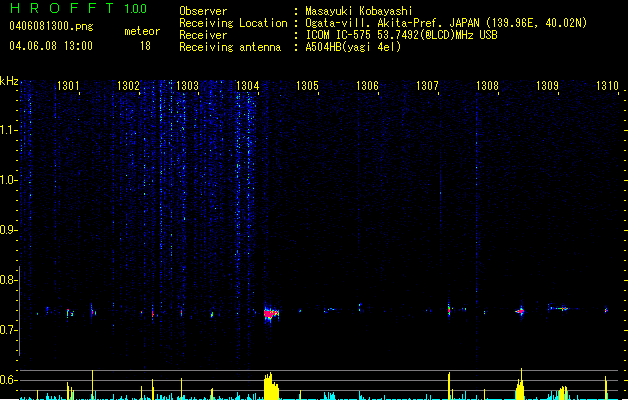Click the HROFFT 1.00 title text
This screenshot has width=629, height=400.
click(78, 8)
